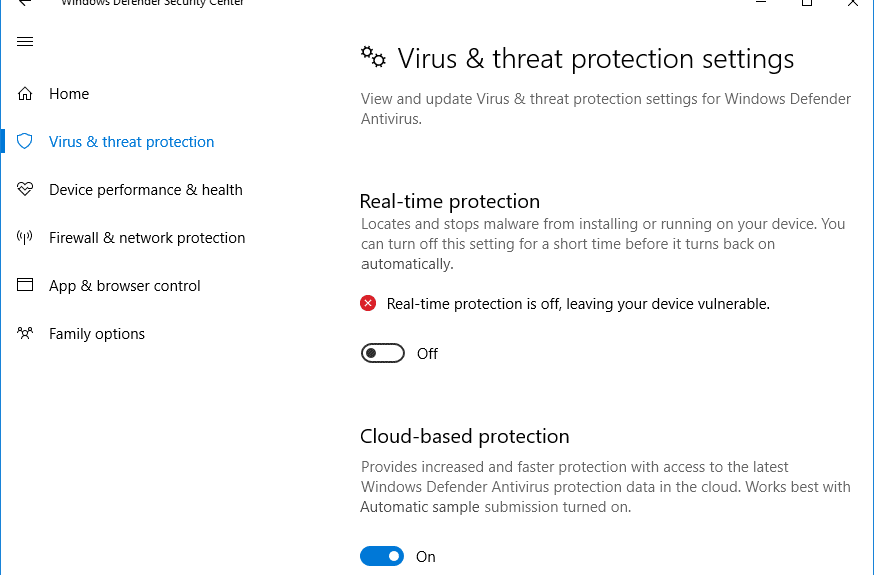Turn on Real-time protection toggle

point(383,354)
